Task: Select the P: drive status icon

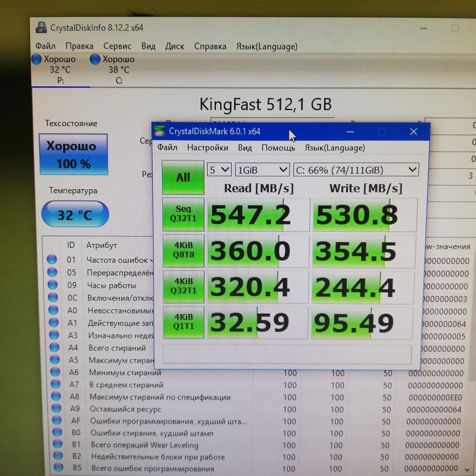Action: [x=37, y=59]
